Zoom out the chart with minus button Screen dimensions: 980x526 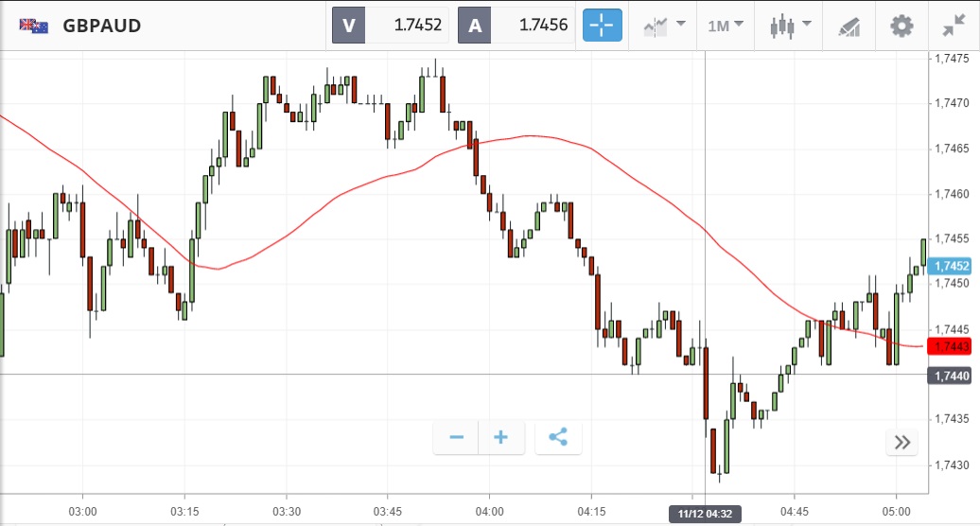coord(457,437)
